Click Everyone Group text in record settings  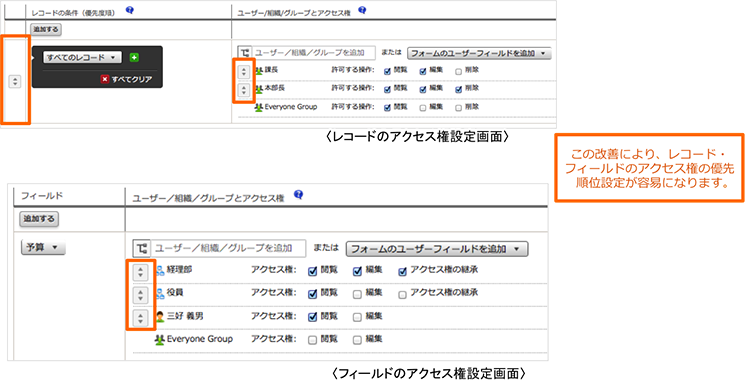pyautogui.click(x=291, y=107)
